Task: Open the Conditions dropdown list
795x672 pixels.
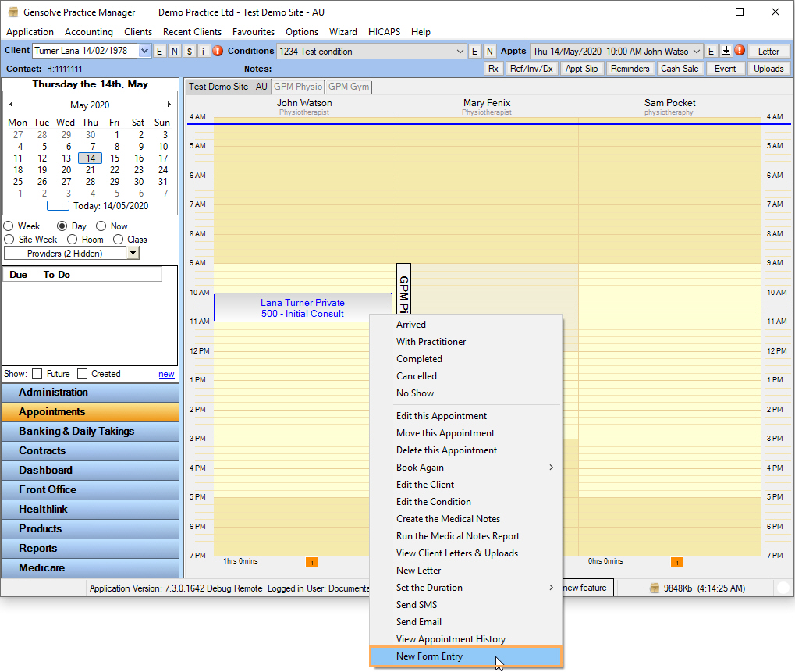Action: pos(460,52)
